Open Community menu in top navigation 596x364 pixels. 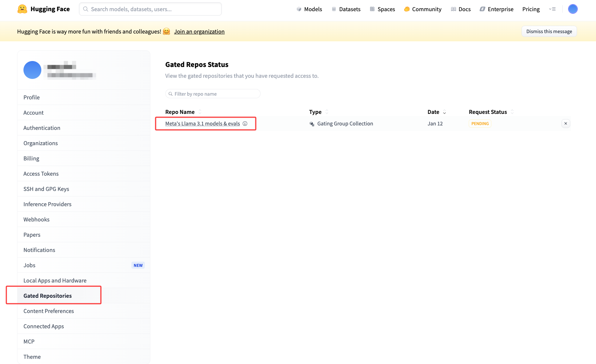pos(423,9)
